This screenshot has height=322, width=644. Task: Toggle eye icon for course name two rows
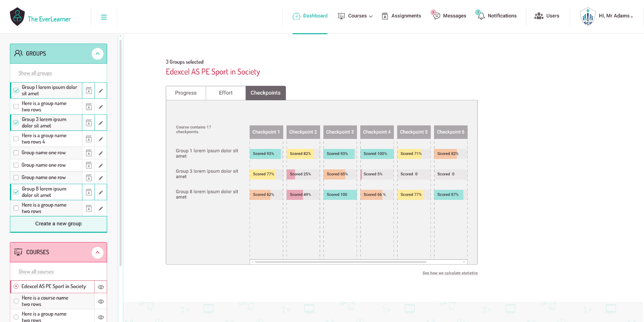(x=101, y=301)
